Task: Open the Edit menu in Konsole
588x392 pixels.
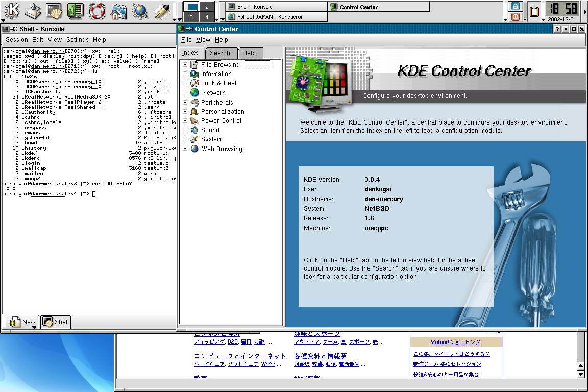Action: click(x=37, y=40)
